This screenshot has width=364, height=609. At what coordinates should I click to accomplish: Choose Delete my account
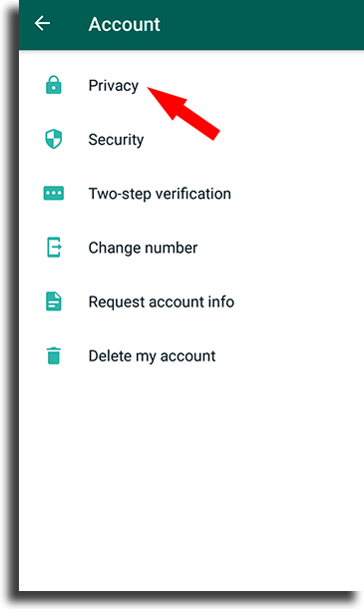191,355
